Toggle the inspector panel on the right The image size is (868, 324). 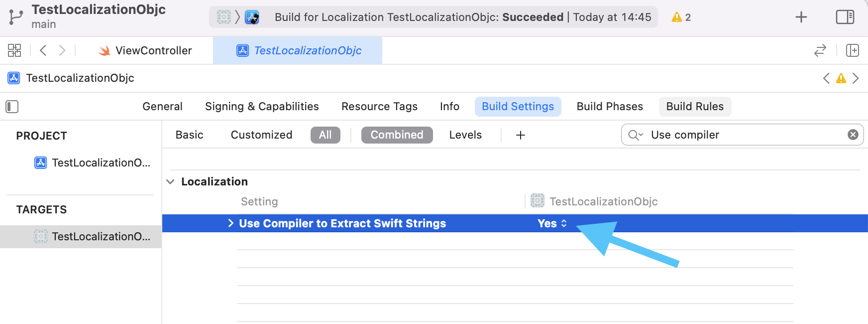pos(845,17)
